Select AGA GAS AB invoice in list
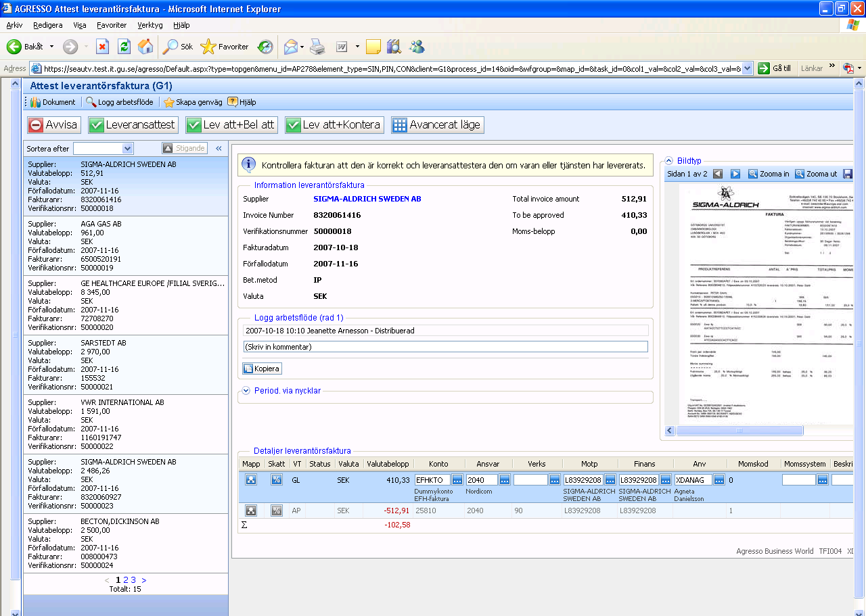Screen dimensions: 866x616 click(126, 246)
